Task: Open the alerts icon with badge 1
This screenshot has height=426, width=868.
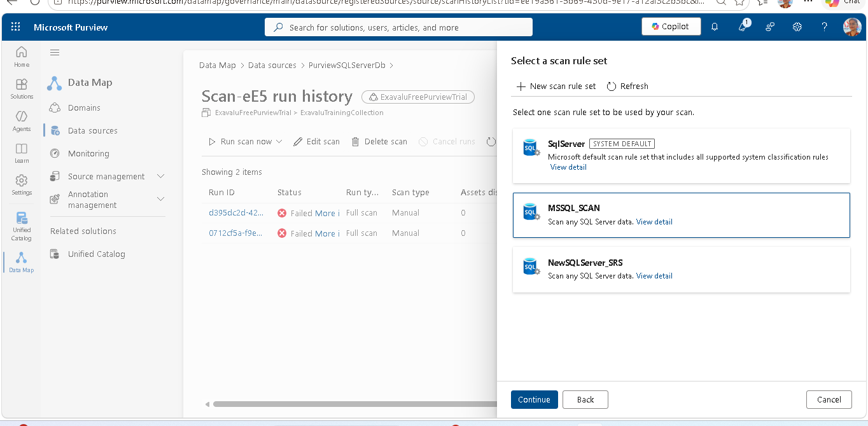Action: [743, 27]
